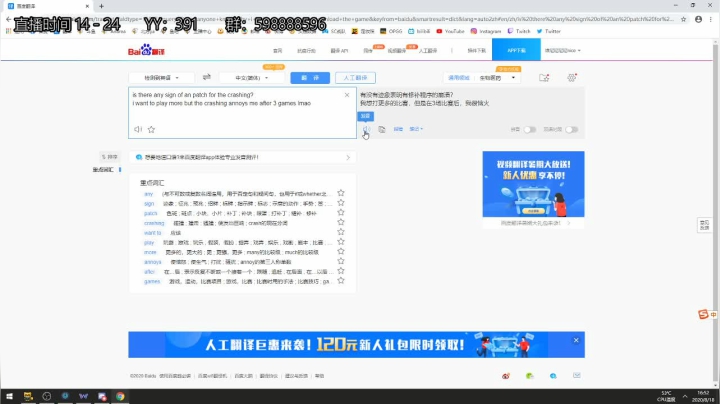
Task: Star the word 'patch' in vocabulary
Action: [x=341, y=213]
